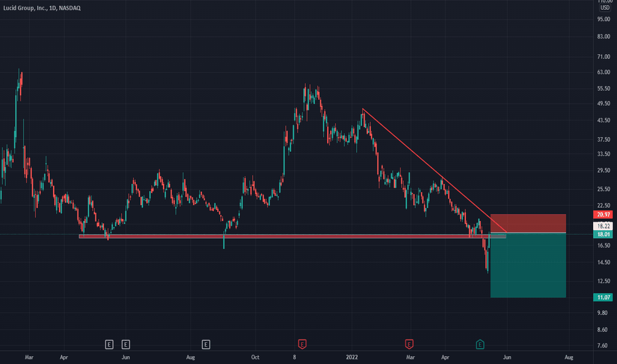Click the white 18.22 price label

[603, 226]
